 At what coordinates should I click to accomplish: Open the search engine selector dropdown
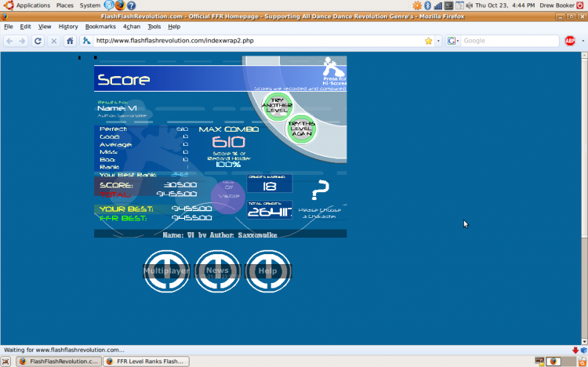coord(453,41)
